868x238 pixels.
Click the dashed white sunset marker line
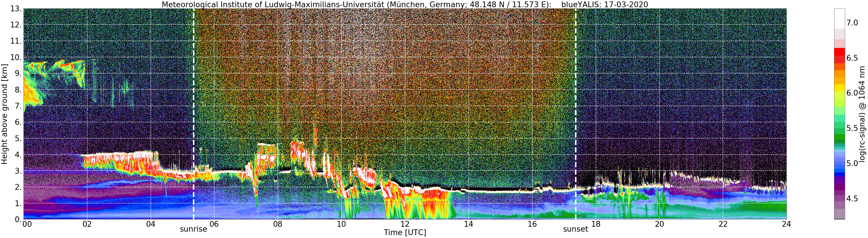click(x=575, y=114)
